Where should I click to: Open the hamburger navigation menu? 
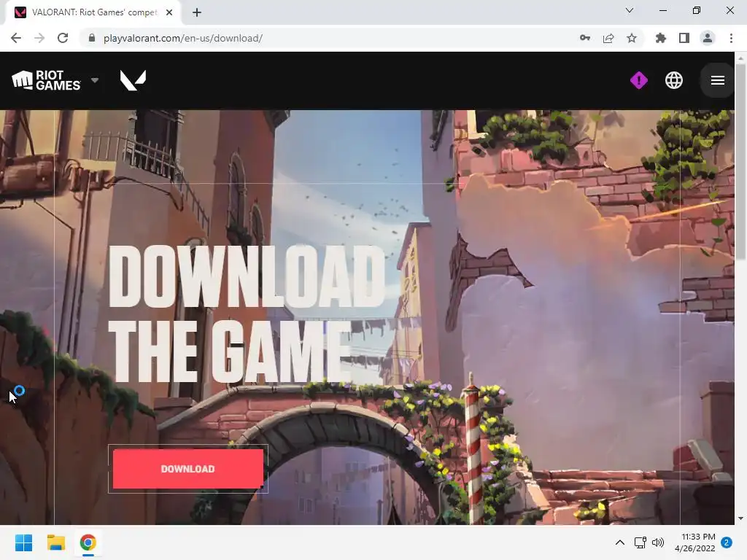click(x=718, y=80)
